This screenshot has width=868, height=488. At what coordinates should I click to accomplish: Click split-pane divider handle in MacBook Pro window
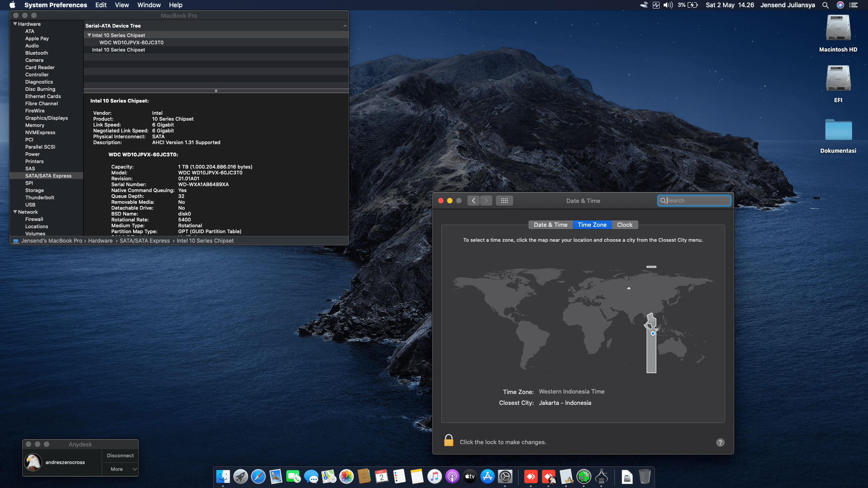(216, 91)
